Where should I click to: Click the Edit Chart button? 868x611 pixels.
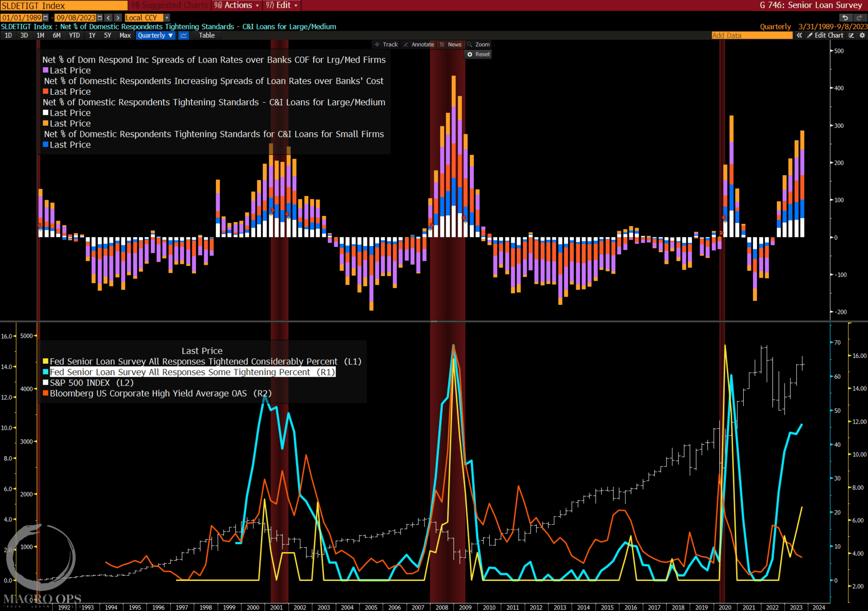click(x=825, y=36)
